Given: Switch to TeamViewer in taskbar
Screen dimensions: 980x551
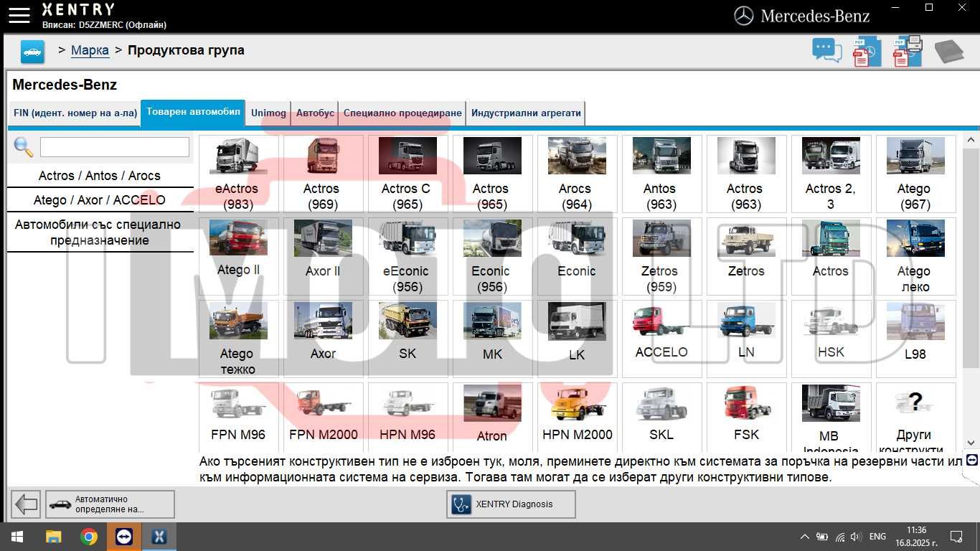Looking at the screenshot, I should coord(124,537).
